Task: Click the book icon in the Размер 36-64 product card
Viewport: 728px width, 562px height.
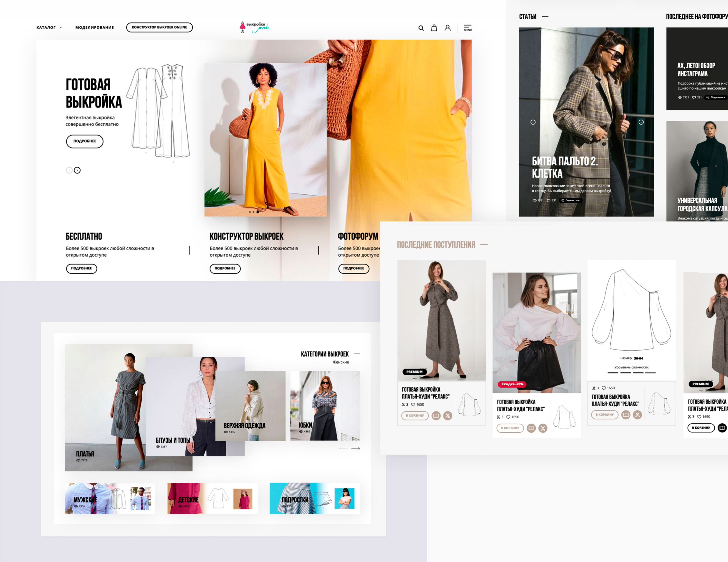Action: coord(626,415)
